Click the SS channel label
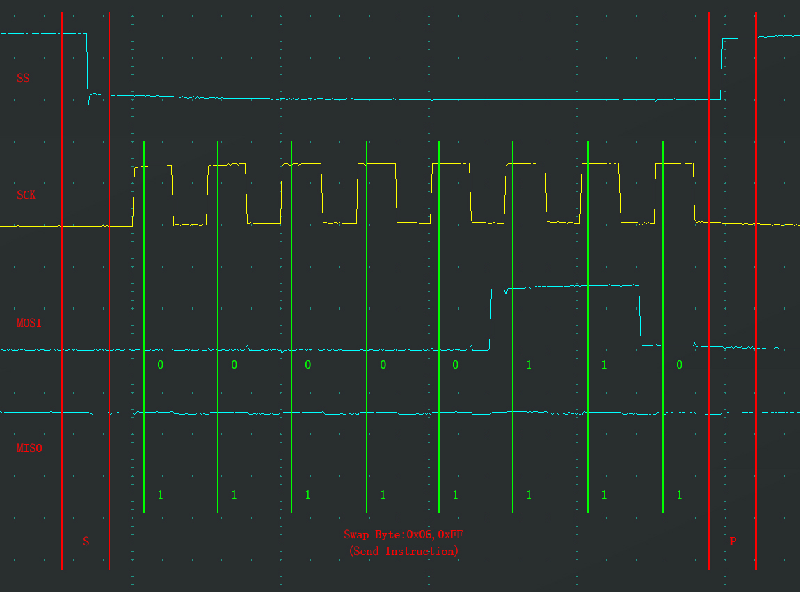Screen dimensions: 801x593 (x=22, y=77)
